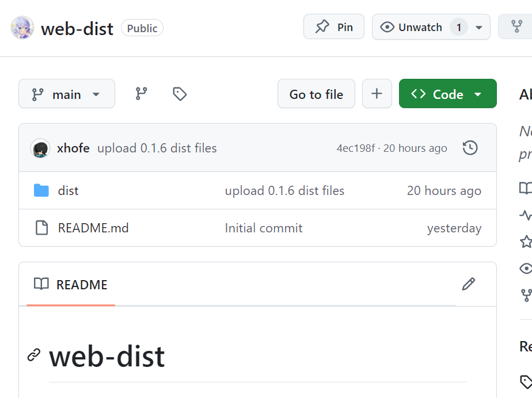Click the dist row timestamp 20 hours ago

[x=444, y=191]
